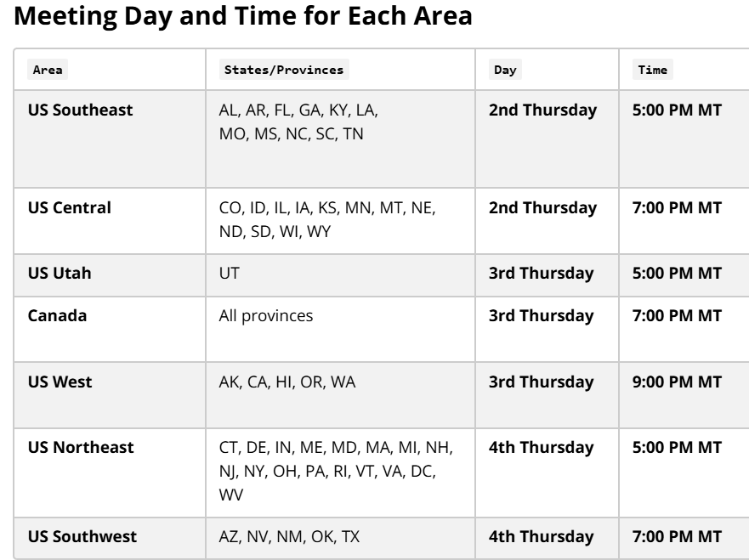This screenshot has width=749, height=560.
Task: Click the 'UT' states cell
Action: coord(340,275)
